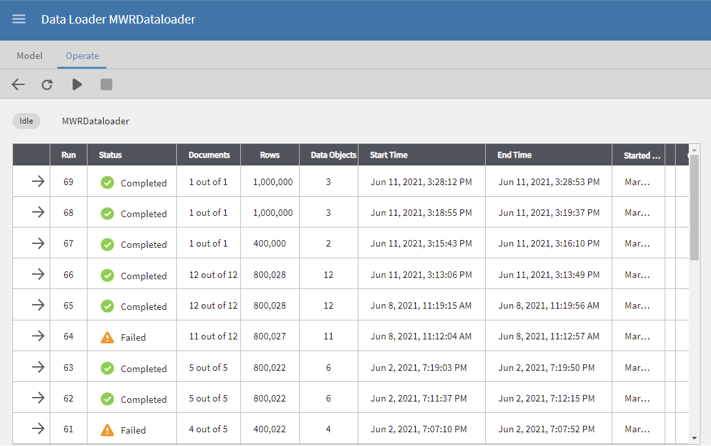The width and height of the screenshot is (711, 446).
Task: Click the warning Failed icon for run 61
Action: pos(107,430)
